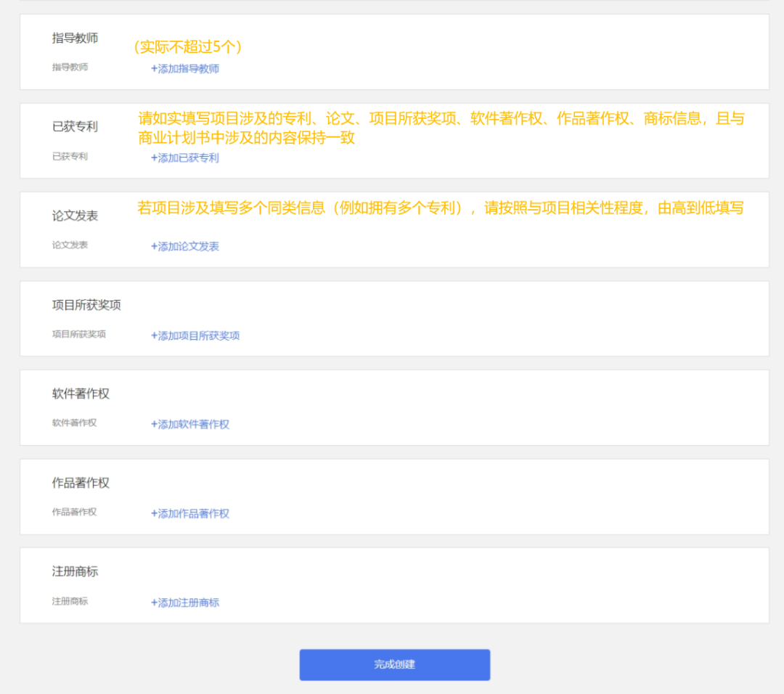Click the small gray 软件著作权 field label
The height and width of the screenshot is (694, 784).
pos(74,422)
